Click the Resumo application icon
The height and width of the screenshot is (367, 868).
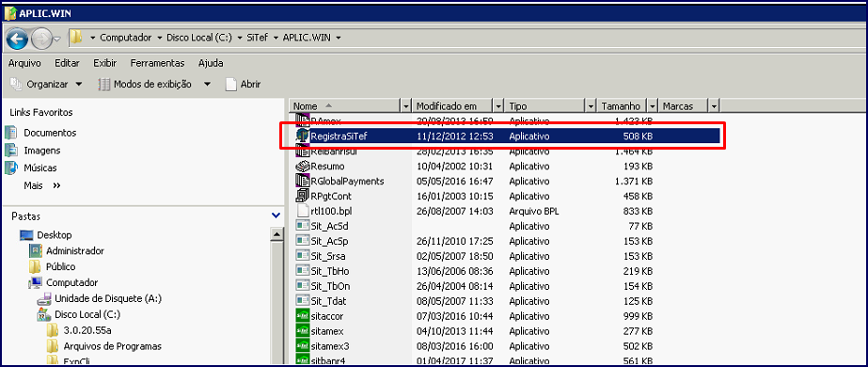302,166
